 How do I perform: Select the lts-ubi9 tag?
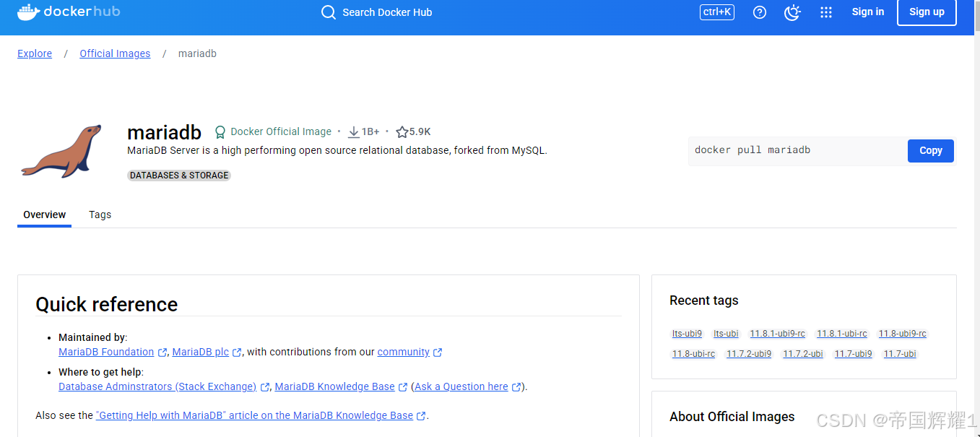(687, 334)
